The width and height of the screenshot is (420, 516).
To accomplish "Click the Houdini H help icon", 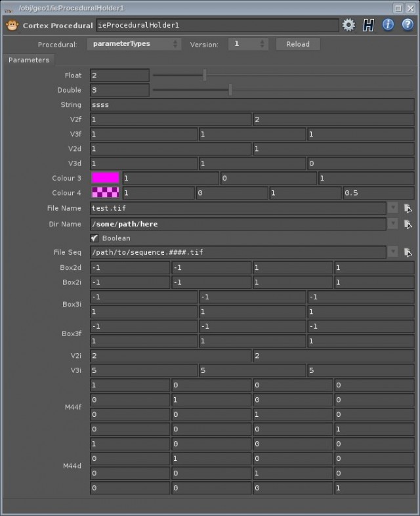I will [x=368, y=25].
